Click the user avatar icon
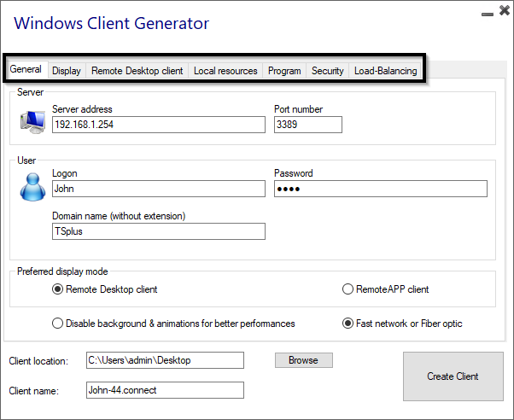Viewport: 514px width, 420px height. [x=32, y=186]
